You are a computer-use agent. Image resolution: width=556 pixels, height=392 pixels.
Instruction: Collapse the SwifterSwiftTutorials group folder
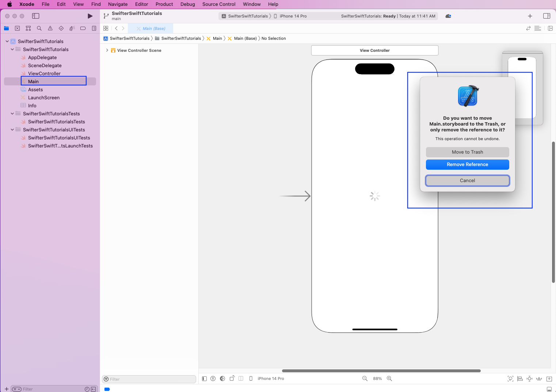click(x=12, y=49)
